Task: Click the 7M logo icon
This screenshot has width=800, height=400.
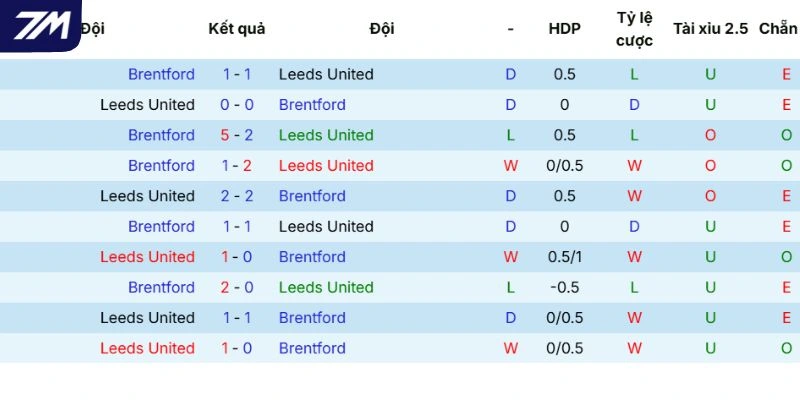Action: click(x=42, y=25)
